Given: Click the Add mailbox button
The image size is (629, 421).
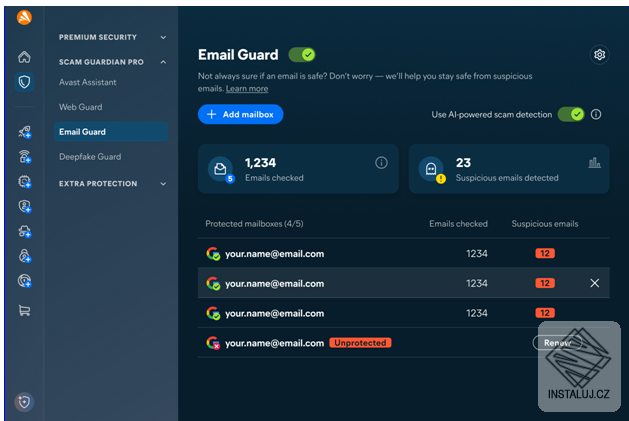Looking at the screenshot, I should pos(240,114).
